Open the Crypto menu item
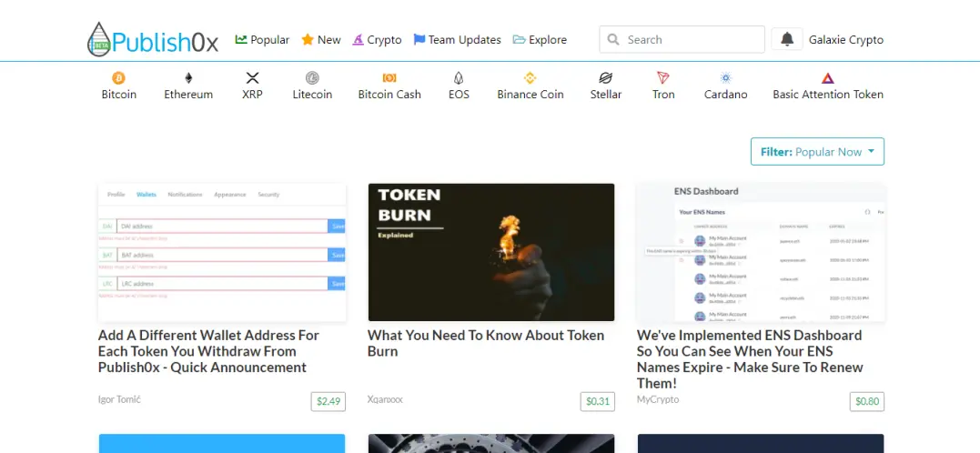Viewport: 980px width, 453px height. click(377, 39)
